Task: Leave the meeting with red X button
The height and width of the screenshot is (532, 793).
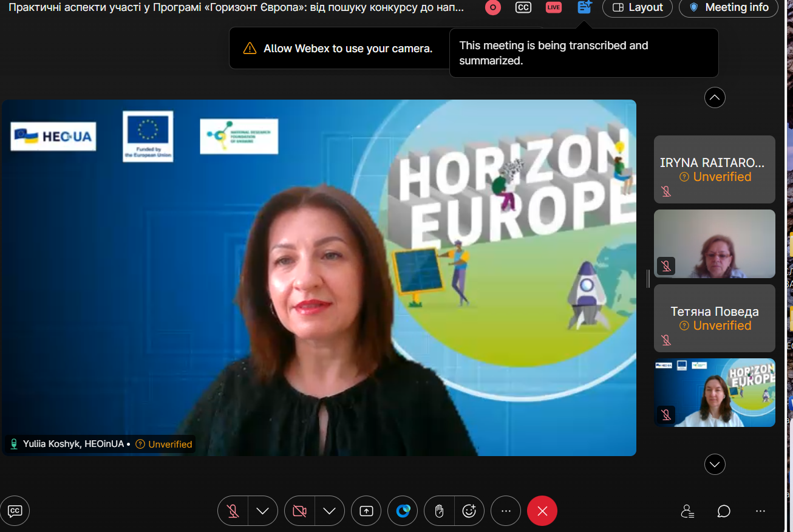Action: pyautogui.click(x=542, y=511)
